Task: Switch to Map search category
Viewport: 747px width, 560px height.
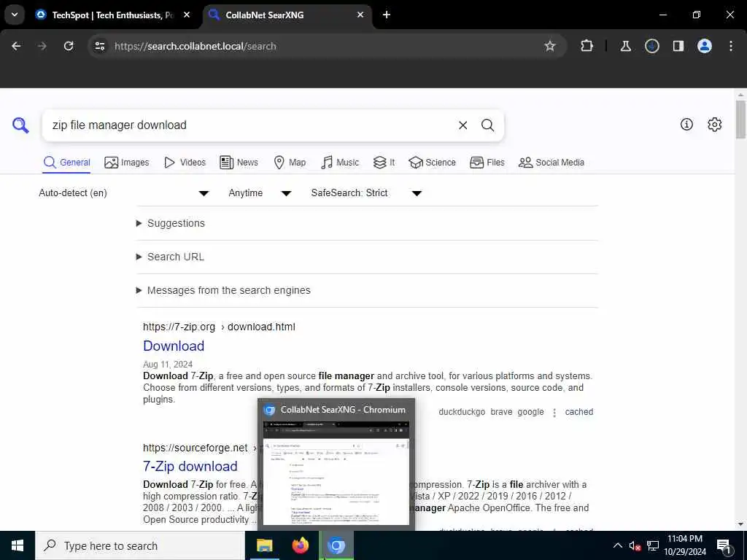Action: 290,163
